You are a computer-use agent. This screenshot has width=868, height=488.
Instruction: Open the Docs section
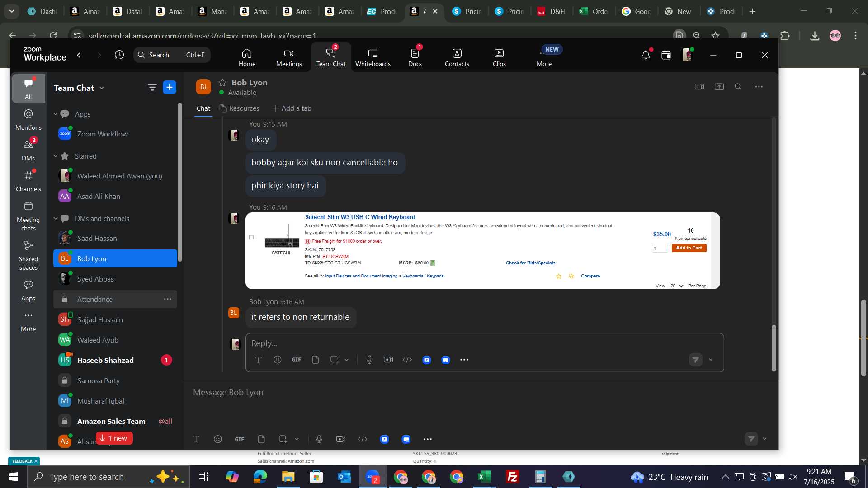(x=415, y=57)
